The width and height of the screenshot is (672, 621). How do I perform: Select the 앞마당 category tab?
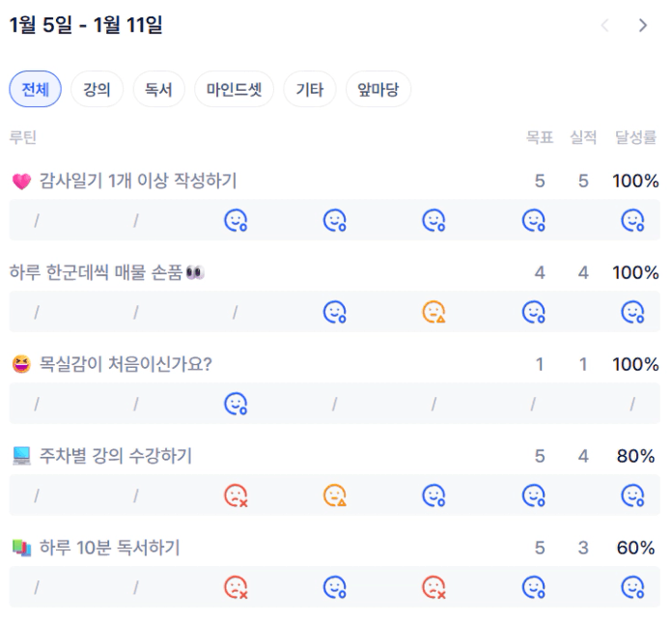(378, 90)
